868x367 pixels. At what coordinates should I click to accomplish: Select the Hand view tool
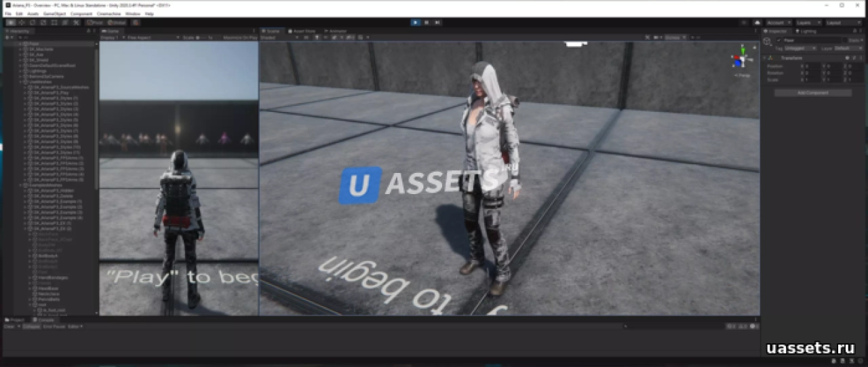coord(12,22)
